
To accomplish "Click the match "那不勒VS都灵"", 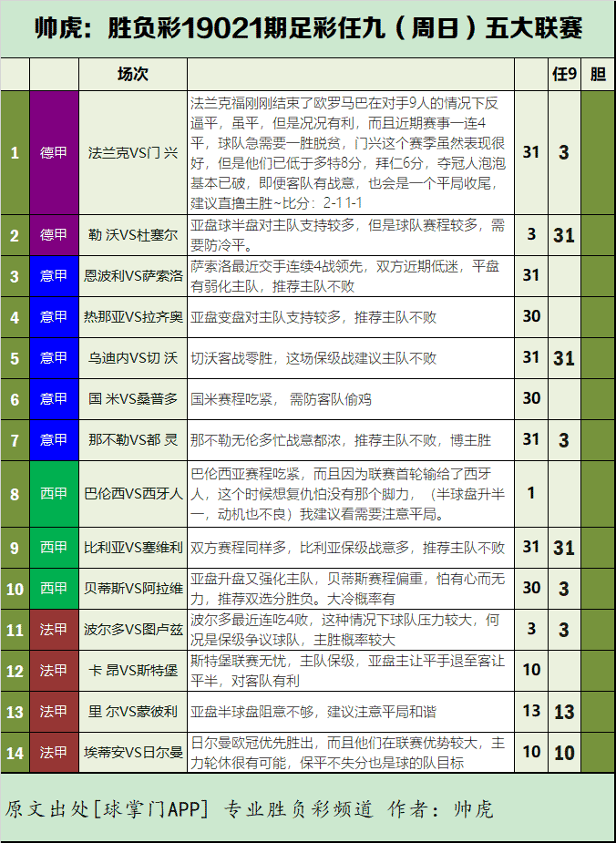I will click(x=133, y=440).
